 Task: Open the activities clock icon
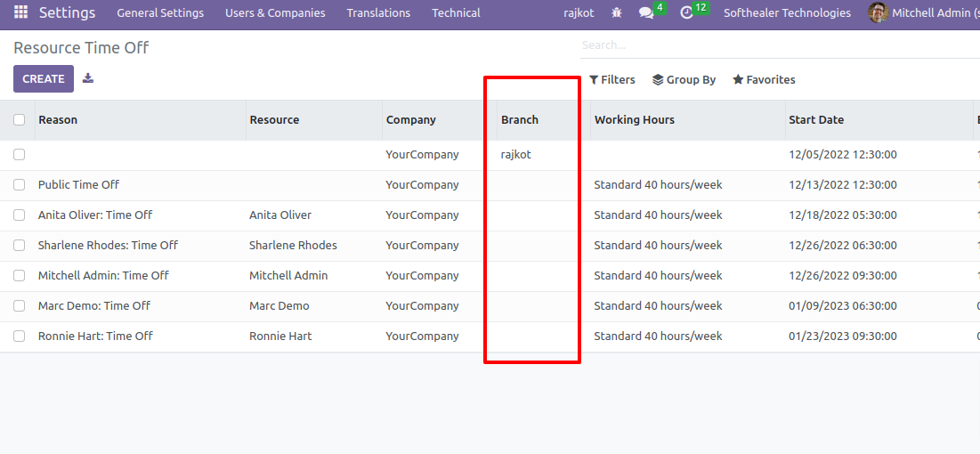(687, 13)
